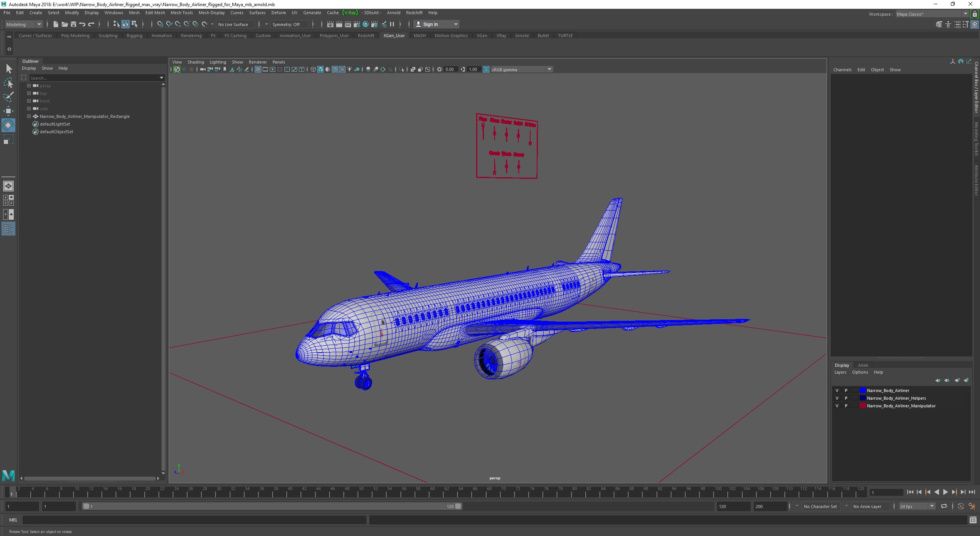Screen dimensions: 980x536
Task: Open the Render View window icon
Action: pos(330,24)
